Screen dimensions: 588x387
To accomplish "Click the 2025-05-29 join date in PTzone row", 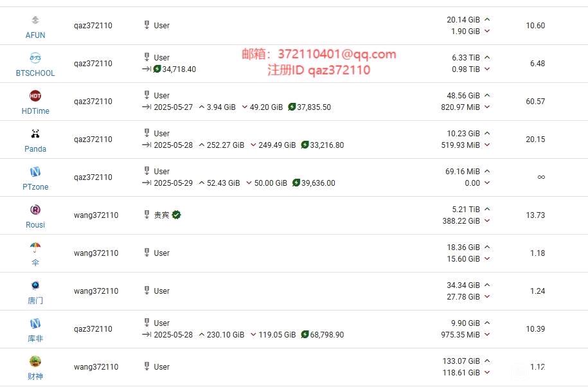I will point(173,183).
